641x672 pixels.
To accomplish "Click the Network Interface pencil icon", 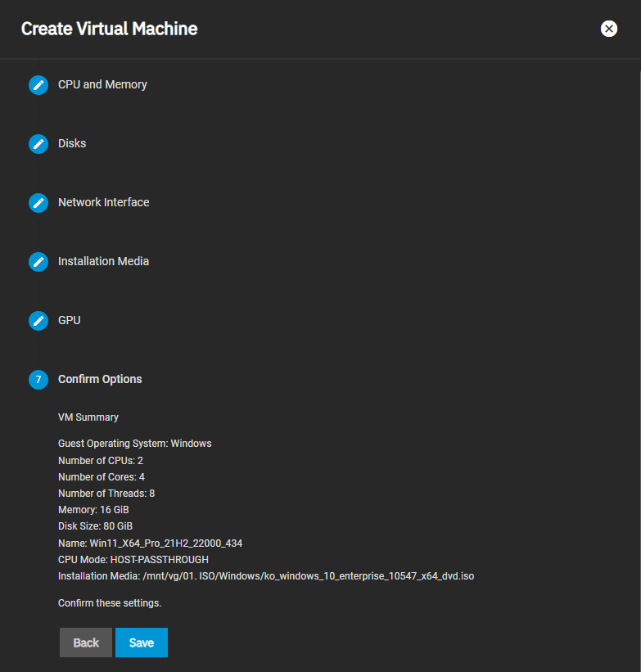I will click(38, 203).
